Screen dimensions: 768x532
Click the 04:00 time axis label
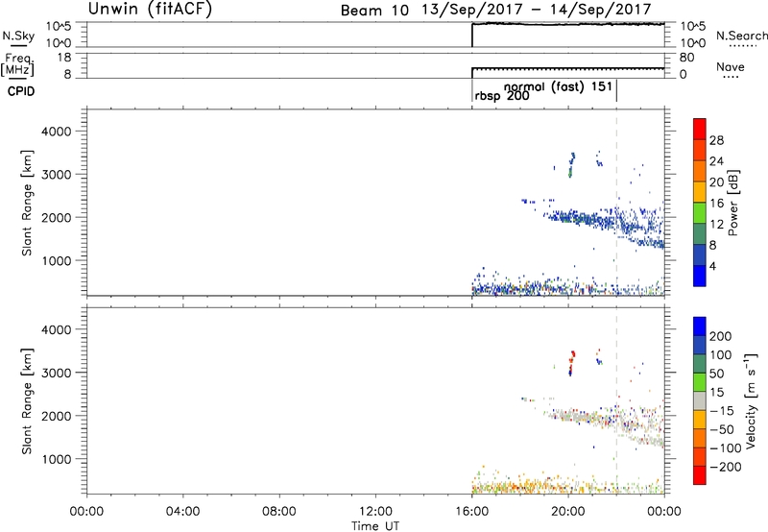click(x=182, y=512)
